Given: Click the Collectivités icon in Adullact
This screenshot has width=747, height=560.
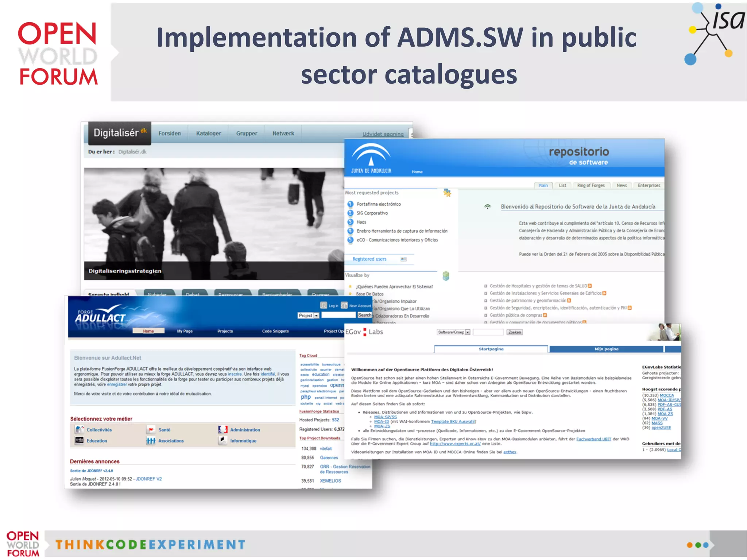Looking at the screenshot, I should (79, 429).
